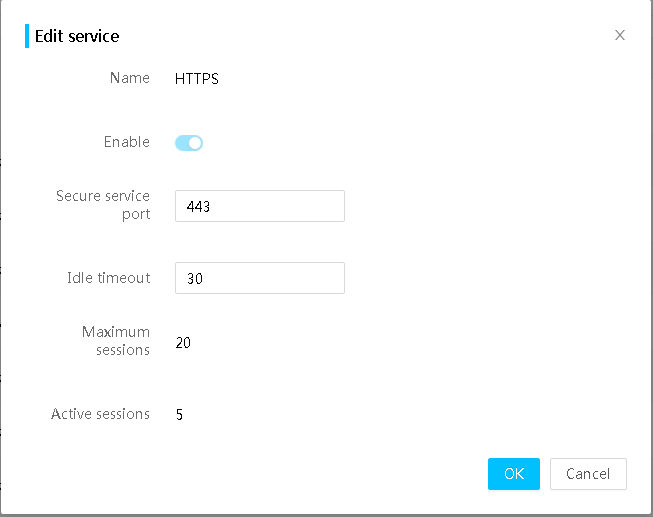Close the Edit service dialog with X
653x517 pixels.
[620, 35]
